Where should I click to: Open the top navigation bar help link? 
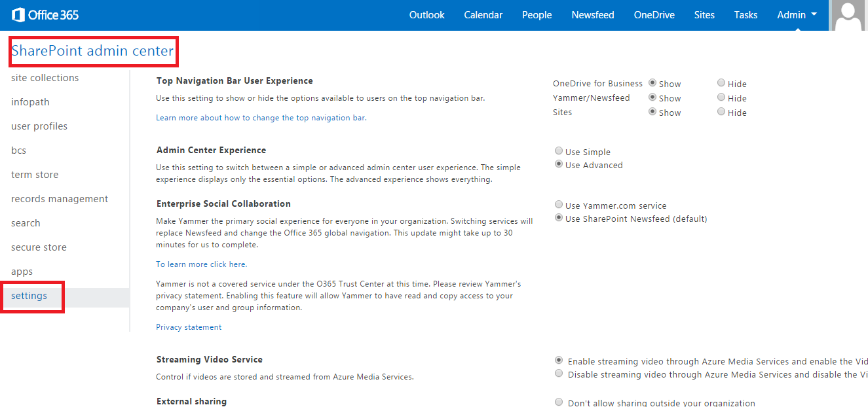click(261, 118)
